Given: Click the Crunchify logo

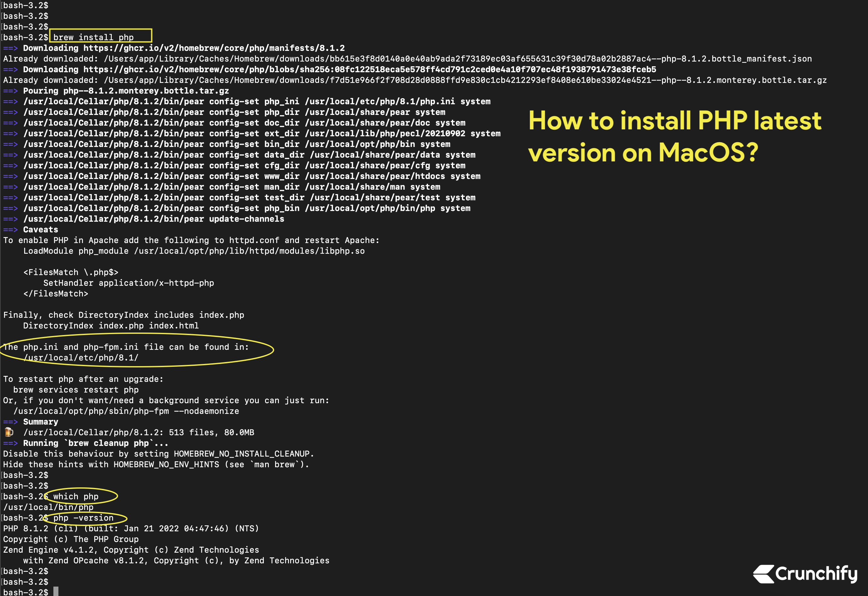Looking at the screenshot, I should tap(805, 574).
